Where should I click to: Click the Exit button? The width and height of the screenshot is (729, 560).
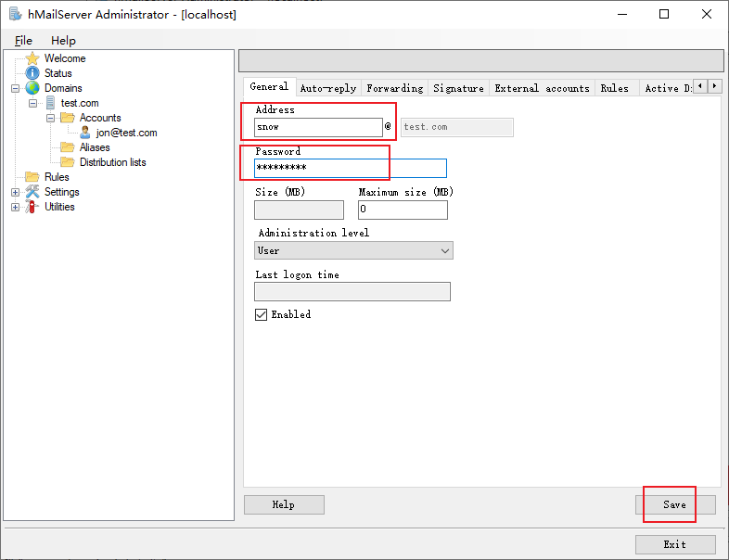pyautogui.click(x=674, y=544)
